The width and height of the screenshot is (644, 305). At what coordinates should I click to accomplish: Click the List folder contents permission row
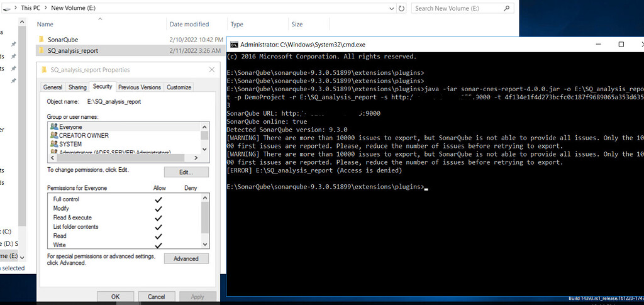coord(125,226)
